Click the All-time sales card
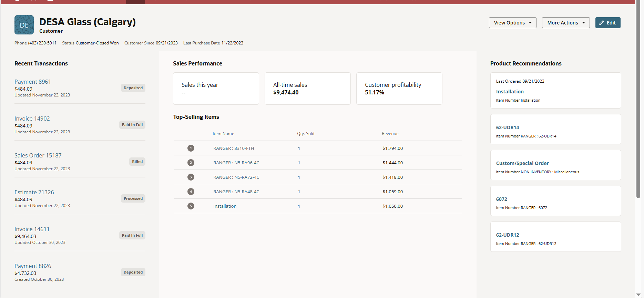 (307, 89)
